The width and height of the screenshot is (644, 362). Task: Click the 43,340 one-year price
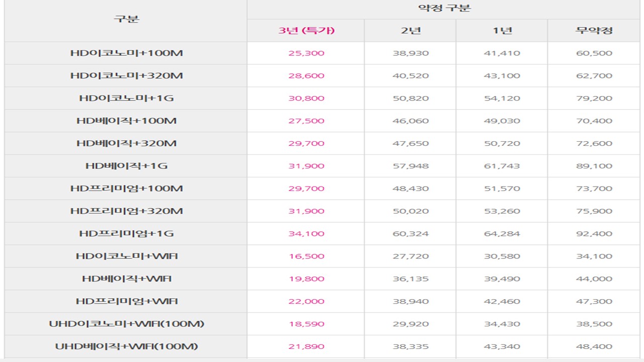502,347
